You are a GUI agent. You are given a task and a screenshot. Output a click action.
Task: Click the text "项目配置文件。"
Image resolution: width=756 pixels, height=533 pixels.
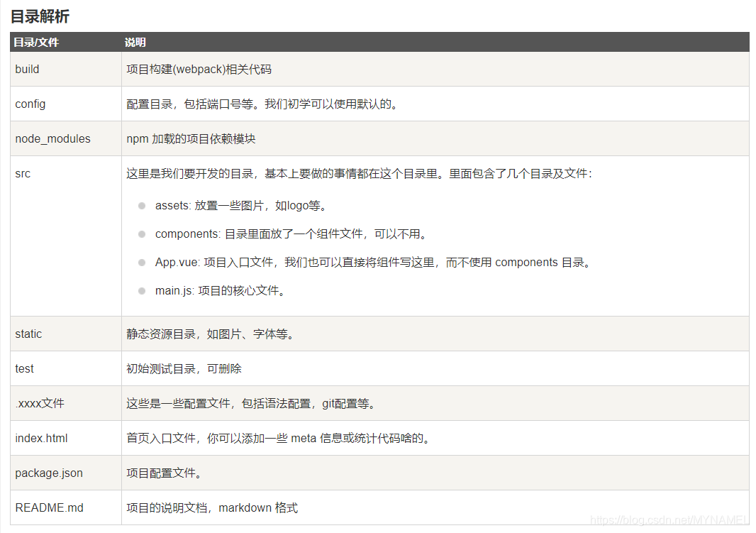click(x=164, y=473)
